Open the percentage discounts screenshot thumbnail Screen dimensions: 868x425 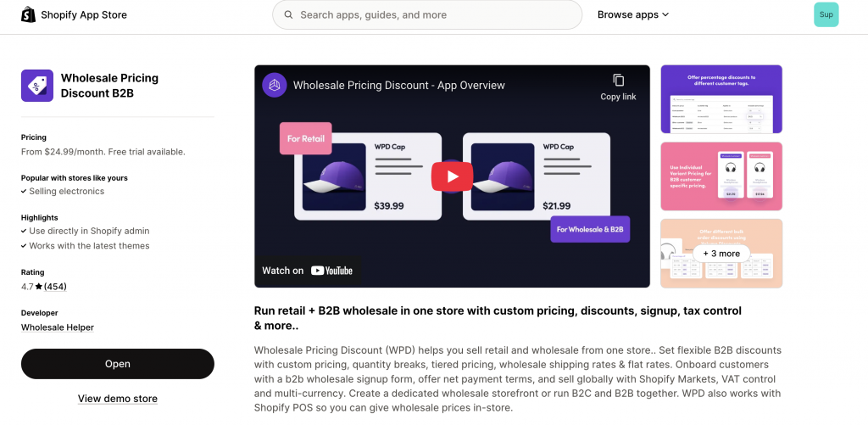click(x=721, y=99)
